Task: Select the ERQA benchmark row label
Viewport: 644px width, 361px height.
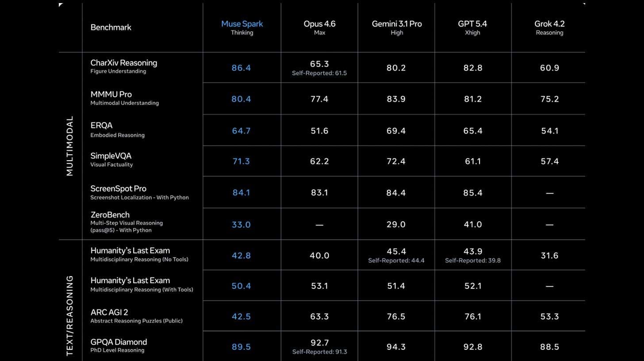Action: click(x=101, y=126)
